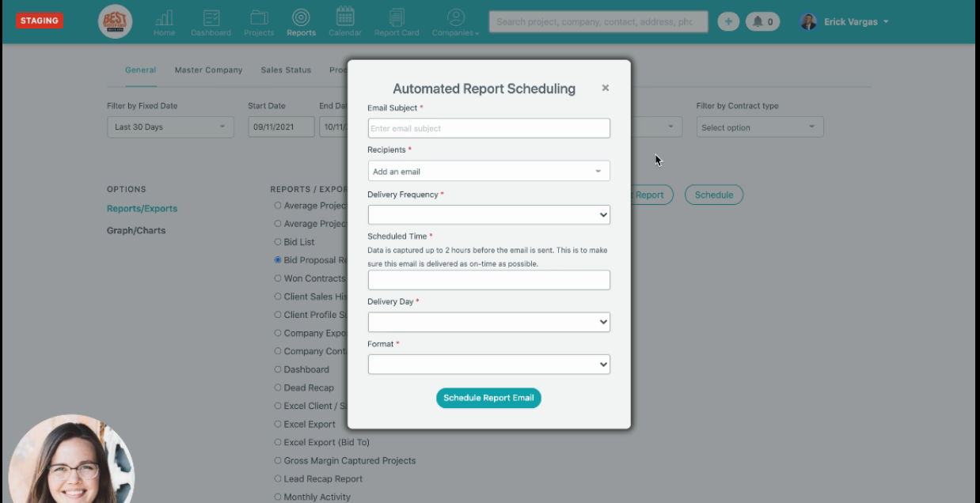Image resolution: width=980 pixels, height=503 pixels.
Task: Click the STAGING badge
Action: tap(40, 21)
